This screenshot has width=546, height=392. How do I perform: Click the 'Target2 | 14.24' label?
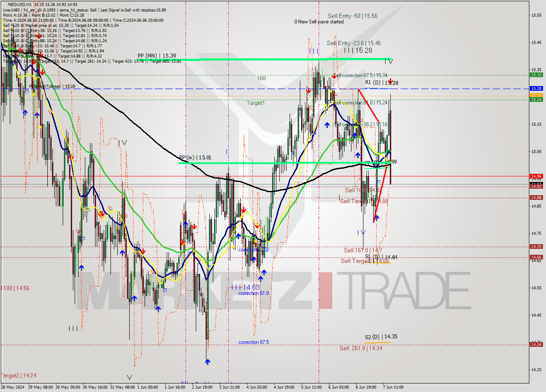[18, 376]
